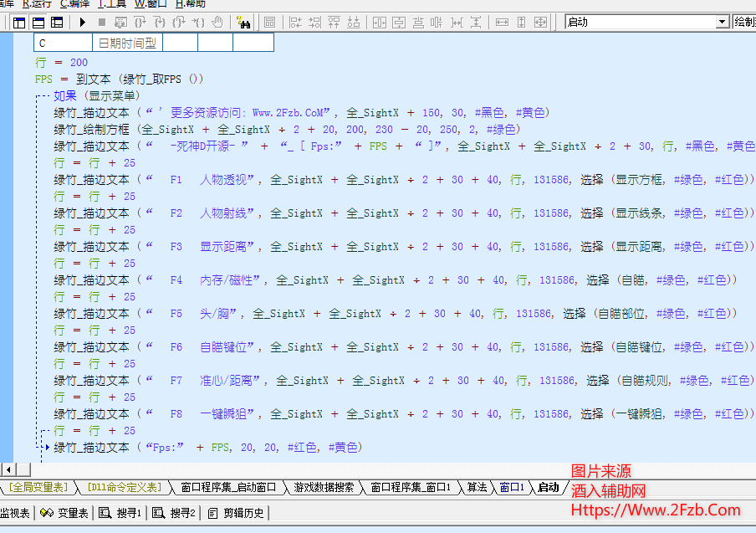Click the Stop (square) toolbar icon
756x533 pixels.
coord(102,22)
